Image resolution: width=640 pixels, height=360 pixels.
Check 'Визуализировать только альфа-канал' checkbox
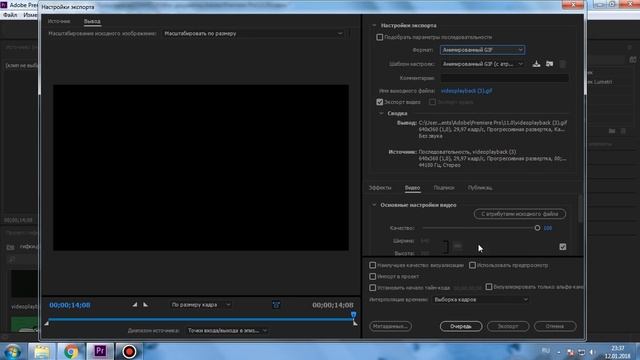[x=489, y=287]
